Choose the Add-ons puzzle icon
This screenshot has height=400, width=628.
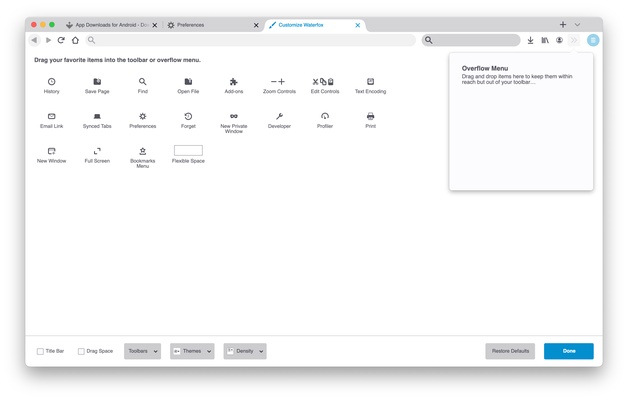(233, 82)
